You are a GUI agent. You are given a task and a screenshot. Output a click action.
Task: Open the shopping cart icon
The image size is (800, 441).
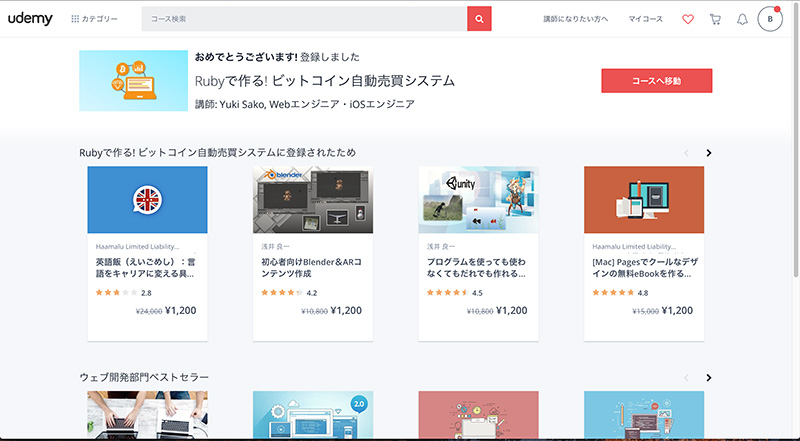coord(715,19)
